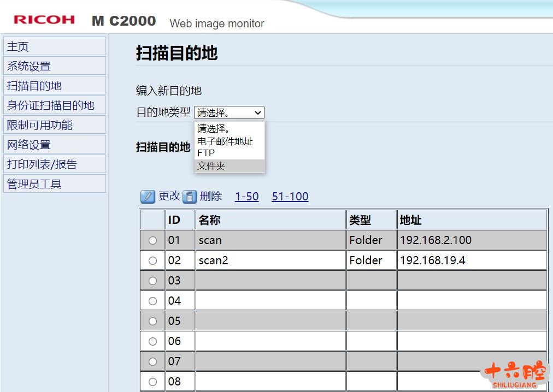Image resolution: width=553 pixels, height=392 pixels.
Task: Click the trash delete icon beside 删除
Action: (x=190, y=197)
